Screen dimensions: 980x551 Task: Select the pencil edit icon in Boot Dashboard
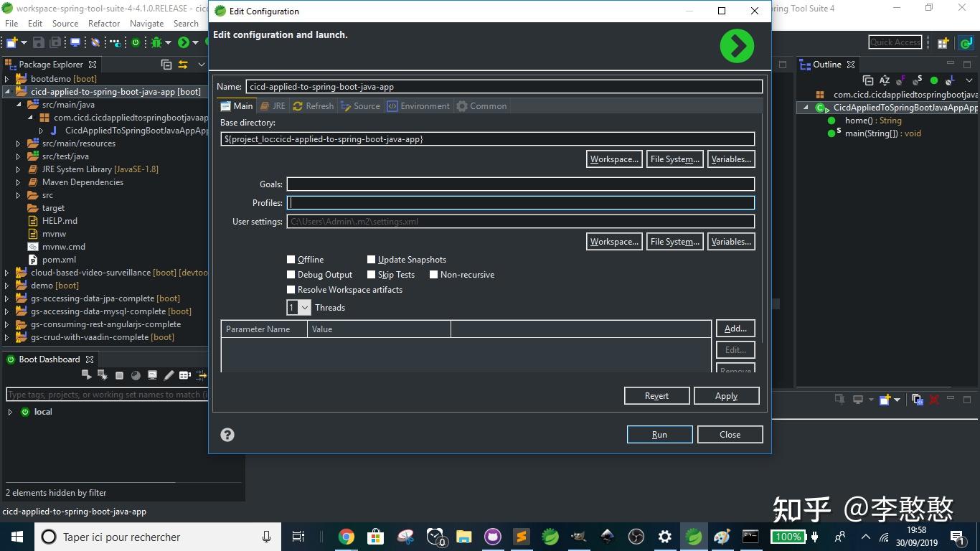pyautogui.click(x=168, y=375)
